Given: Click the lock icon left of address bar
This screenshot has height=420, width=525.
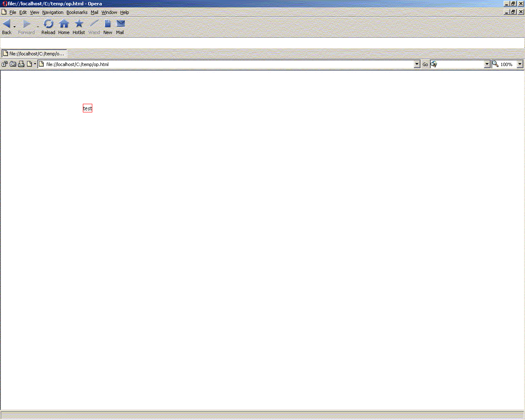Looking at the screenshot, I should [5, 64].
